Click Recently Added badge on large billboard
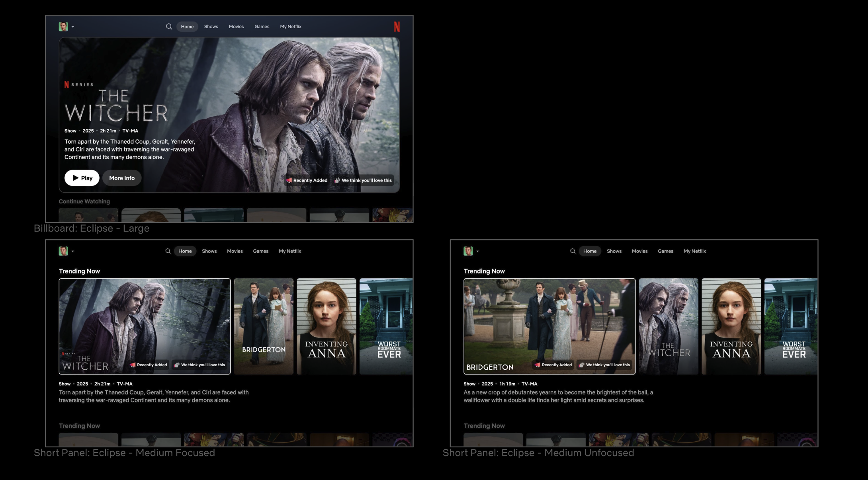 307,180
